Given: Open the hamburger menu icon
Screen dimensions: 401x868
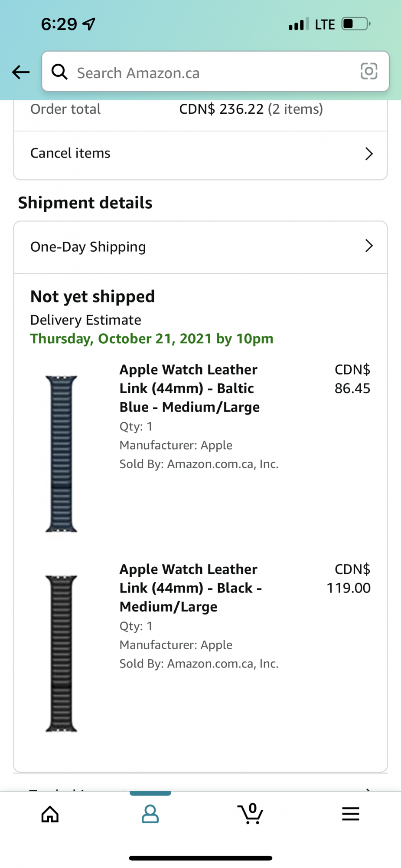Looking at the screenshot, I should tap(350, 814).
